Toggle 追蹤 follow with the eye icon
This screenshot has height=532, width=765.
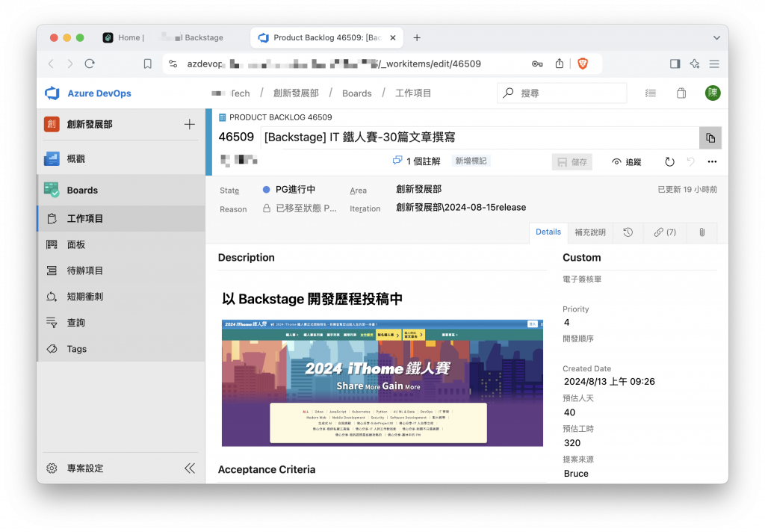[x=627, y=162]
